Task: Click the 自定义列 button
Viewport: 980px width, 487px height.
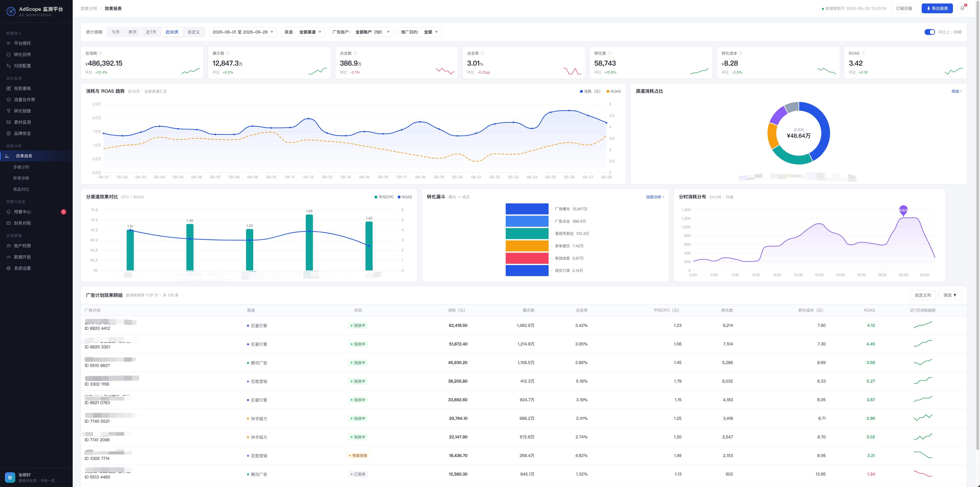Action: [923, 295]
